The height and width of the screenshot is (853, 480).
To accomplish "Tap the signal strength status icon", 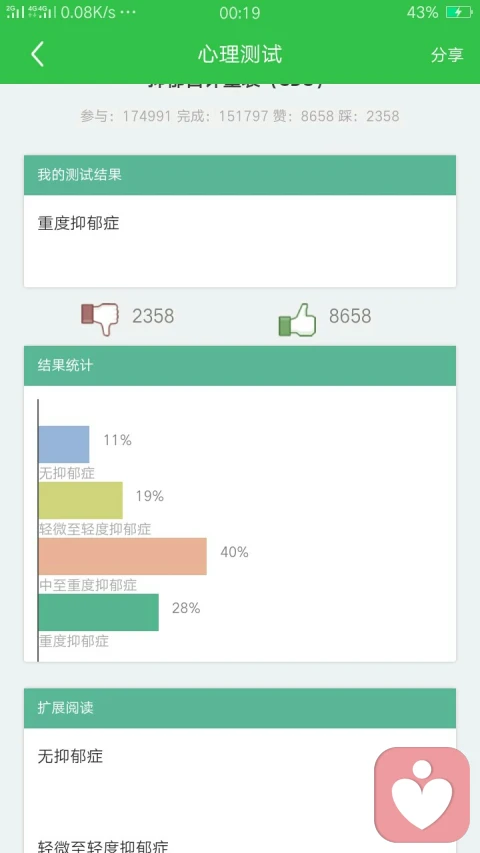I will tap(29, 12).
